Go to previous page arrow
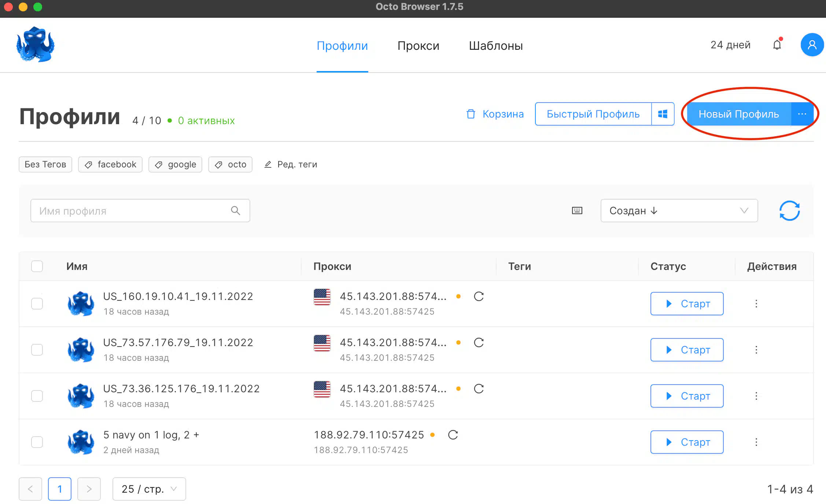The width and height of the screenshot is (826, 504). click(30, 489)
